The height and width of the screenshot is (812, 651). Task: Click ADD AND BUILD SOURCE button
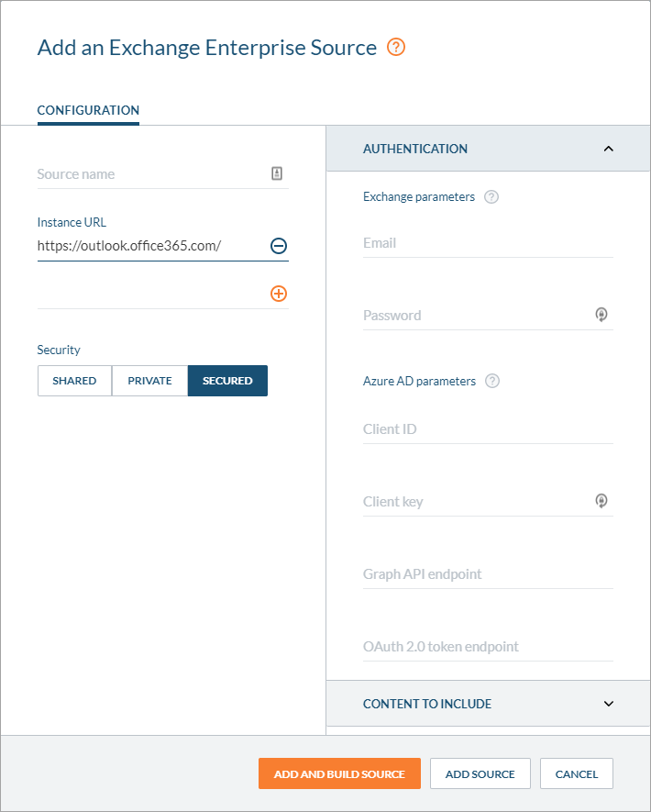click(339, 773)
